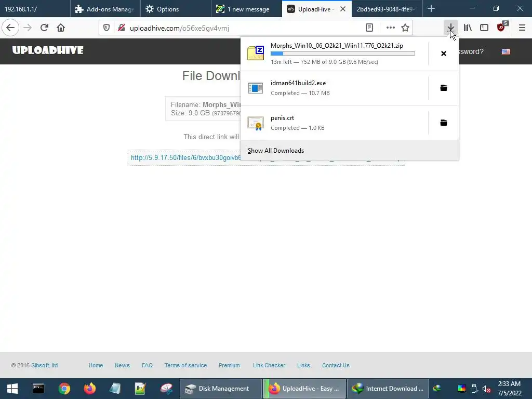
Task: Click the Morphs zip download progress bar
Action: (343, 54)
